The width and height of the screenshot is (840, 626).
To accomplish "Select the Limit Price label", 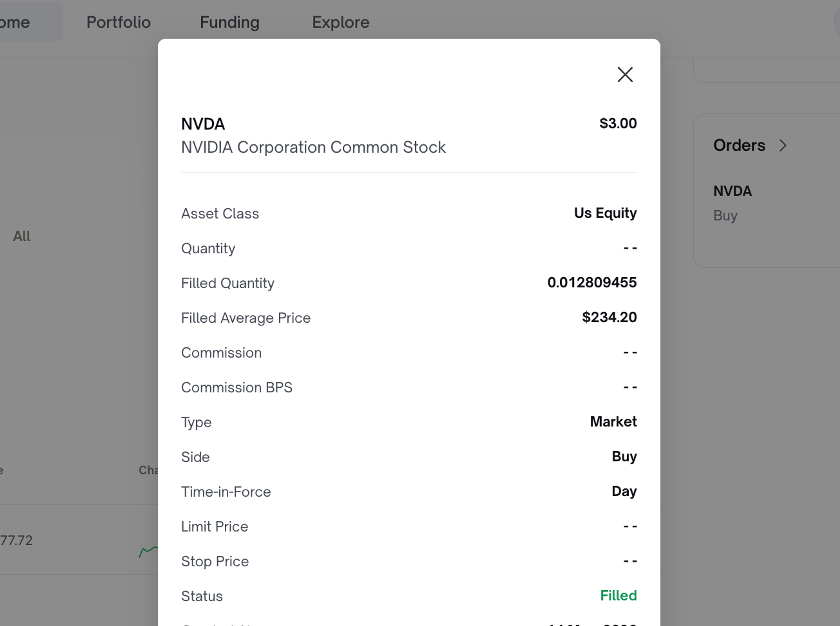I will pos(214,527).
